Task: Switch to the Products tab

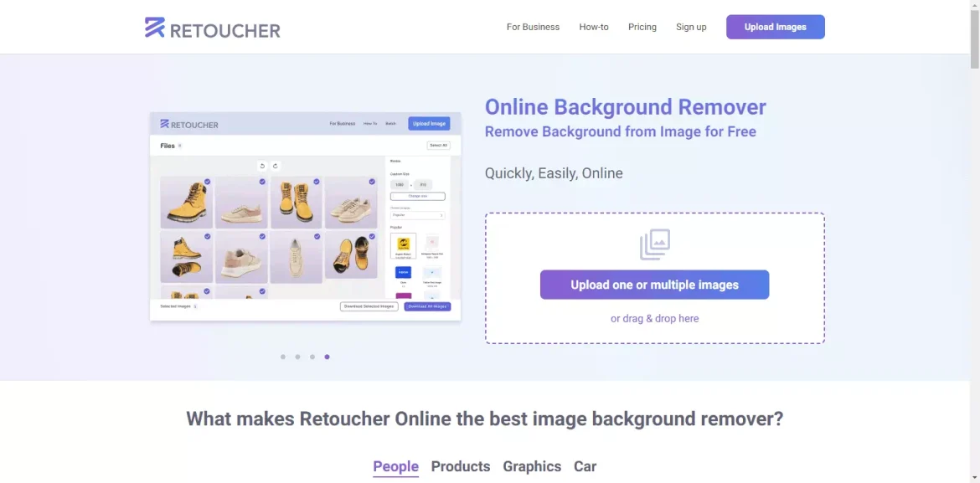Action: (x=461, y=467)
